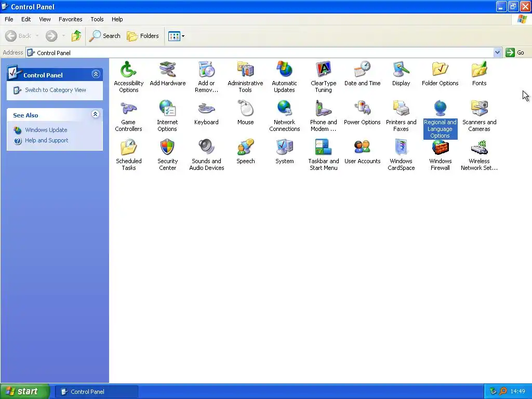Select the Keyboard icon
Viewport: 532px width, 399px height.
point(206,108)
